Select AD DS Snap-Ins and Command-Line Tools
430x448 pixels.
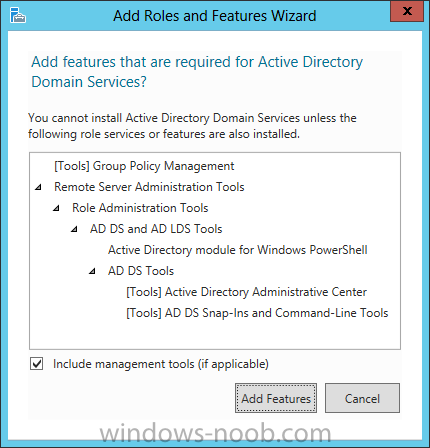coord(257,313)
